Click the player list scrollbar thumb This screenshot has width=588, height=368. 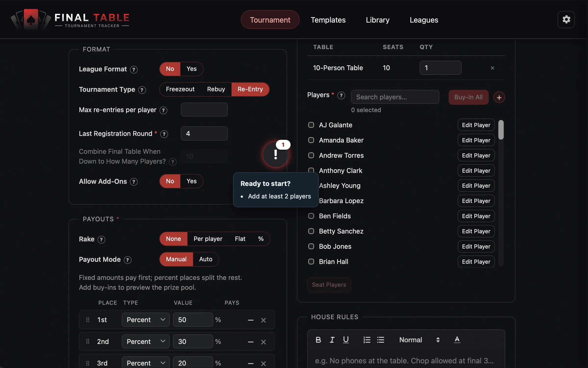pos(501,130)
